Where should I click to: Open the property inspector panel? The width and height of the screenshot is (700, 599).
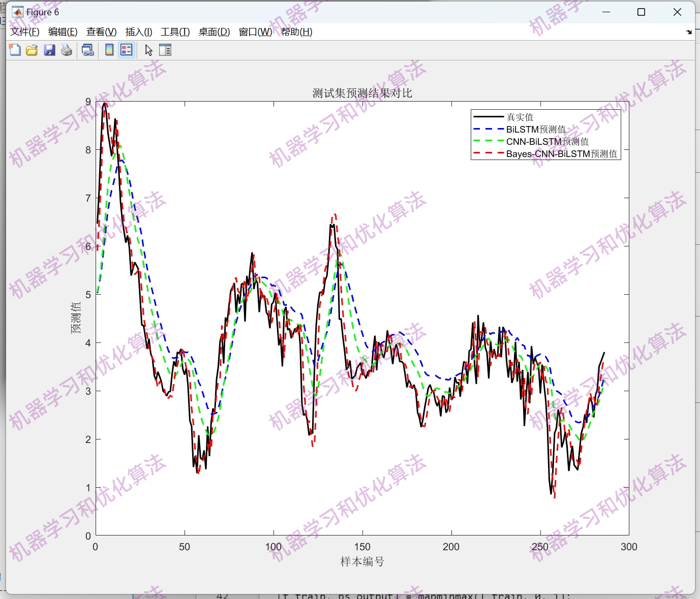click(165, 49)
